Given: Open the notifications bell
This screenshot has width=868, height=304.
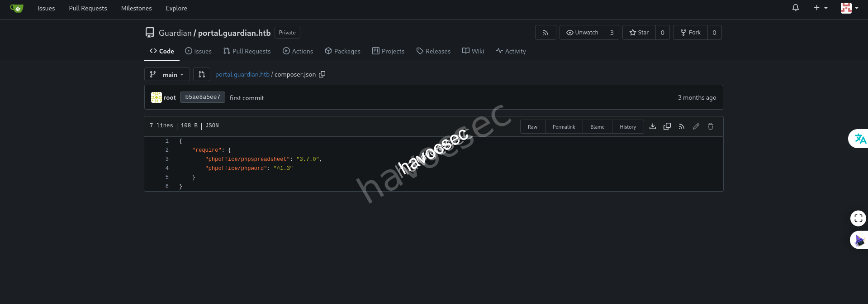Looking at the screenshot, I should point(796,8).
